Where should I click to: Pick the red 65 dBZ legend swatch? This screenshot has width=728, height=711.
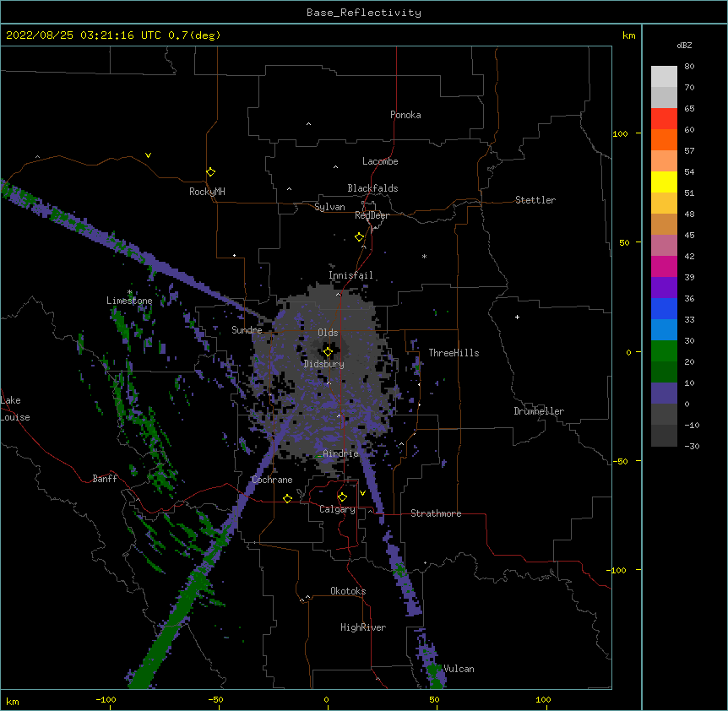click(664, 118)
